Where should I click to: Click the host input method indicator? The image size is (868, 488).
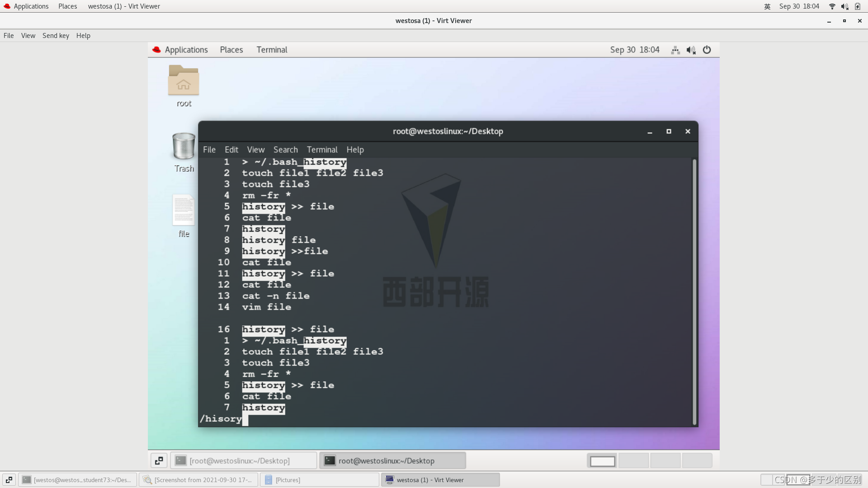[x=767, y=6]
